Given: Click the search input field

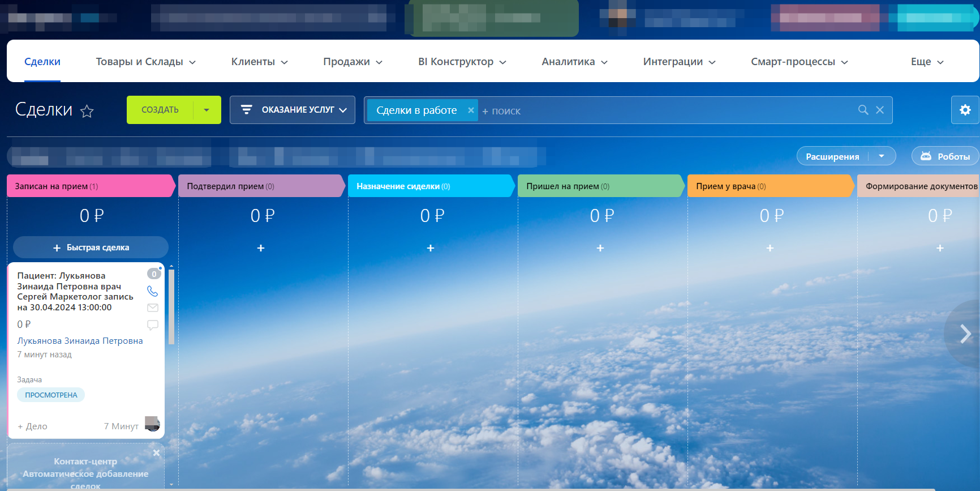Looking at the screenshot, I should pyautogui.click(x=668, y=111).
